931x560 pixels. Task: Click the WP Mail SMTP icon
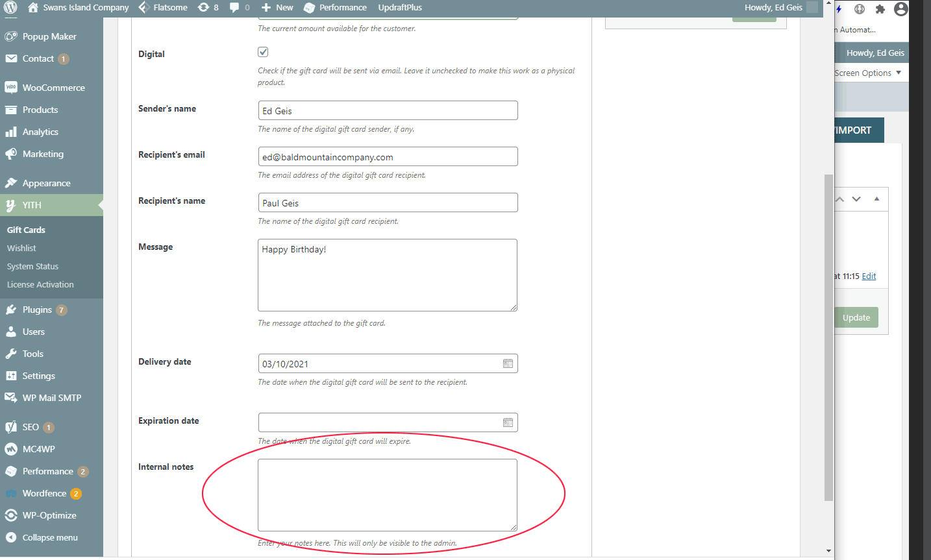[x=11, y=398]
